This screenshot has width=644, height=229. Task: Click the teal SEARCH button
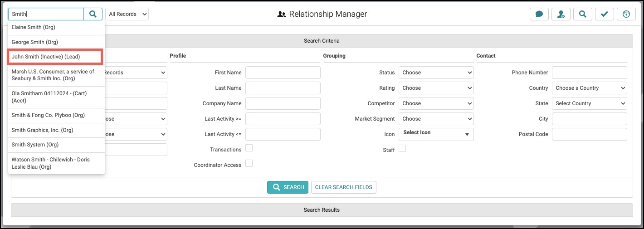(288, 187)
